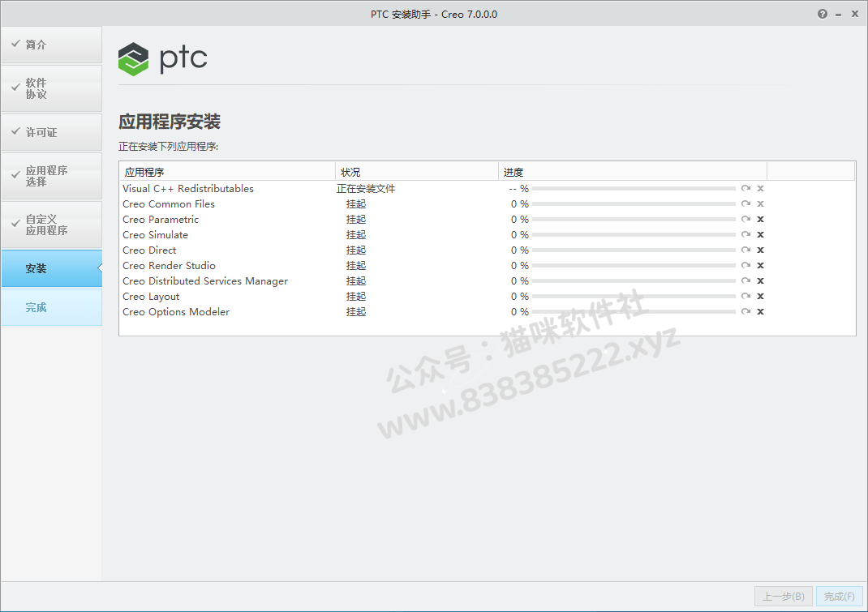Retry Creo Distributed Services Manager installation
868x612 pixels.
746,280
